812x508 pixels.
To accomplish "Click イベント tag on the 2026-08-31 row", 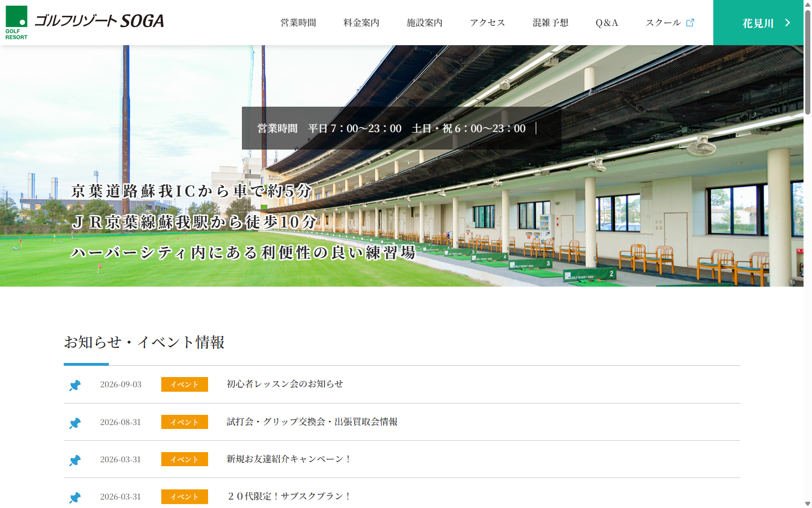I will (184, 422).
